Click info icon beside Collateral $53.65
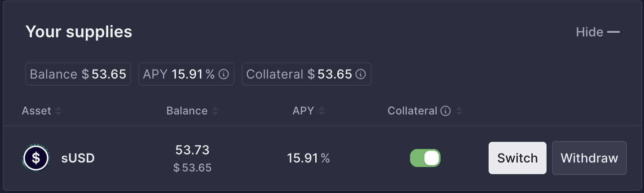The width and height of the screenshot is (644, 193). (x=361, y=74)
